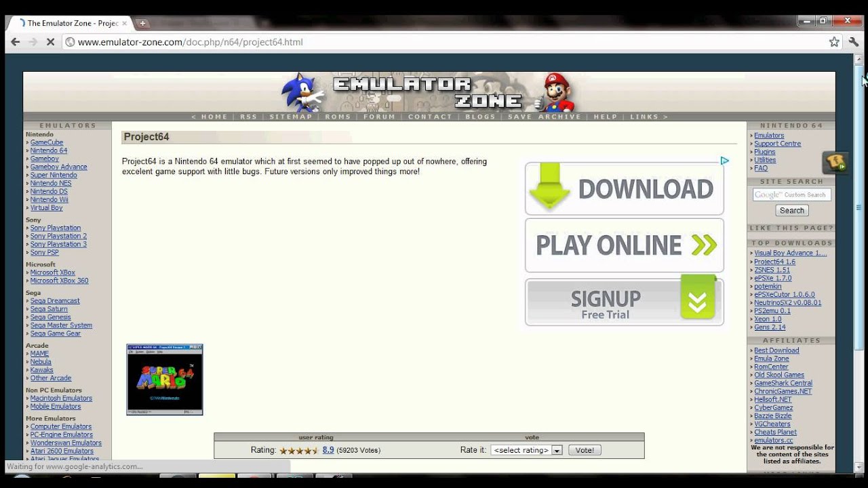Image resolution: width=868 pixels, height=488 pixels.
Task: Open LINKS in the navigation bar
Action: (644, 117)
